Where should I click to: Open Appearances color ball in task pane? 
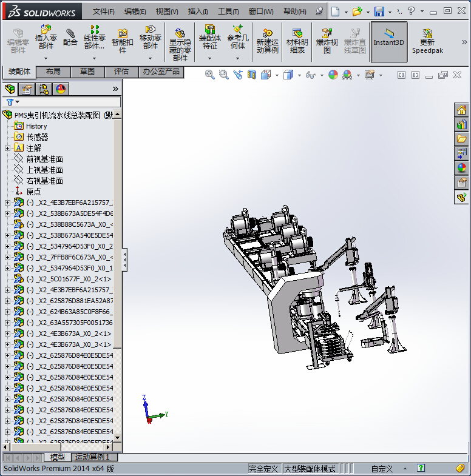pyautogui.click(x=461, y=168)
